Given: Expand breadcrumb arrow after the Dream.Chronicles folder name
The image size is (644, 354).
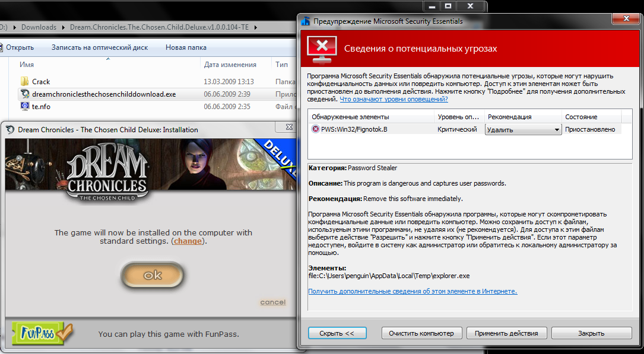Looking at the screenshot, I should coord(255,27).
